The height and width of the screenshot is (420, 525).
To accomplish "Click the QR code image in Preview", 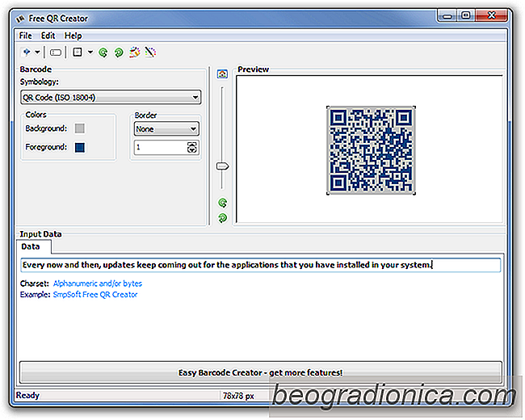I will [371, 150].
